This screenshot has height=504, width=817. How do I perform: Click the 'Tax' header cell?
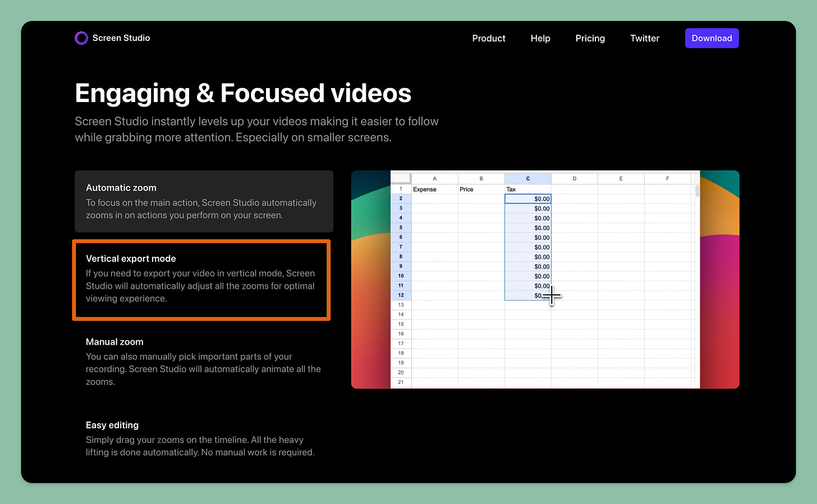click(527, 189)
